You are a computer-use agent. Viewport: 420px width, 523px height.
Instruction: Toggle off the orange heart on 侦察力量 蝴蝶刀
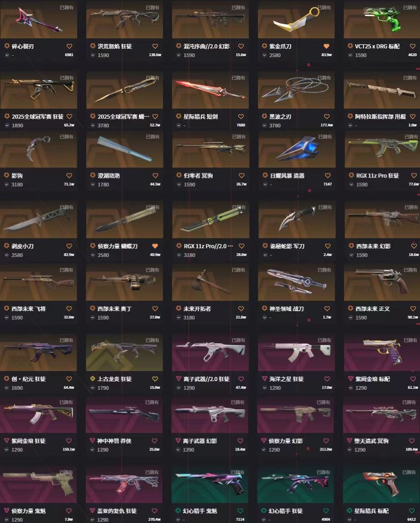[x=155, y=246]
